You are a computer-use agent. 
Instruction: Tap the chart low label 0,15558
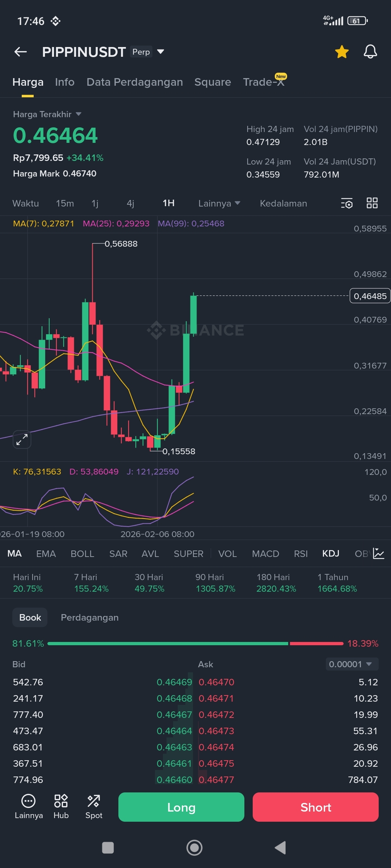pos(179,451)
